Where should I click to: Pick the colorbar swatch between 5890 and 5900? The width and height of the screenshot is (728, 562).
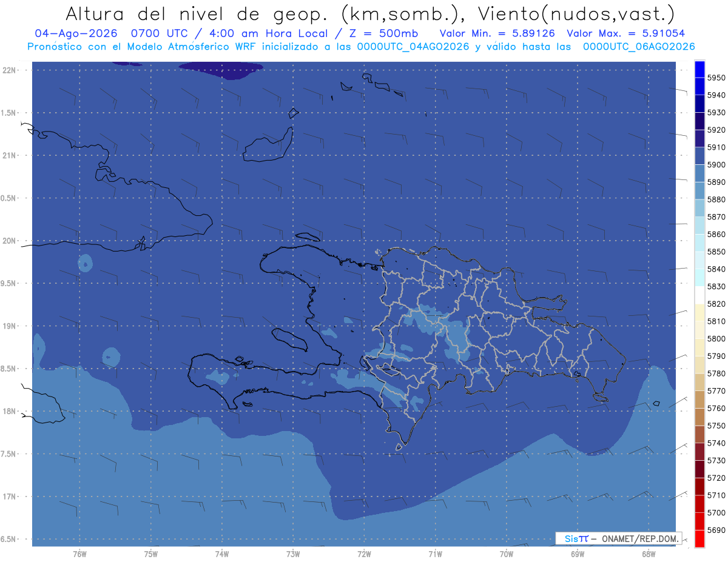point(699,174)
